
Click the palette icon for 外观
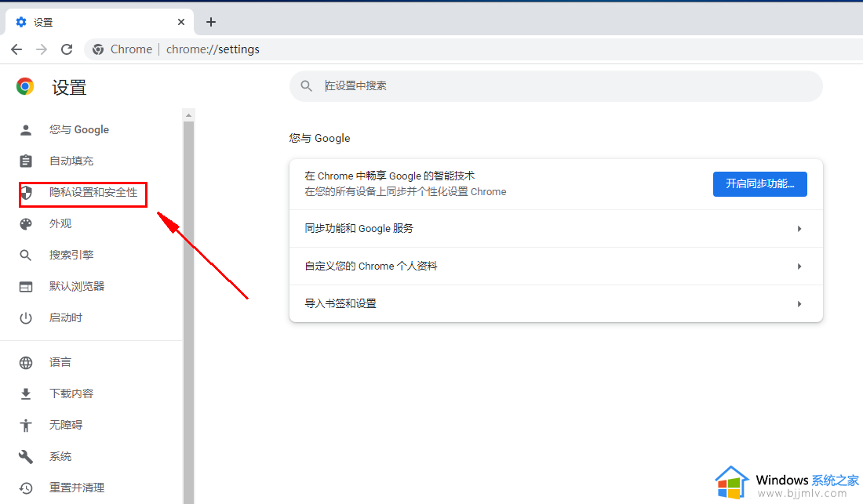tap(26, 223)
